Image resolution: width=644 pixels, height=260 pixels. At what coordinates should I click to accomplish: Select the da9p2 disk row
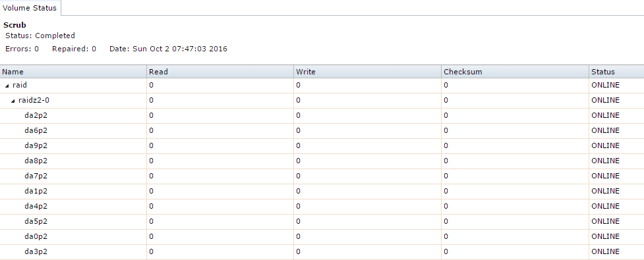[322, 145]
